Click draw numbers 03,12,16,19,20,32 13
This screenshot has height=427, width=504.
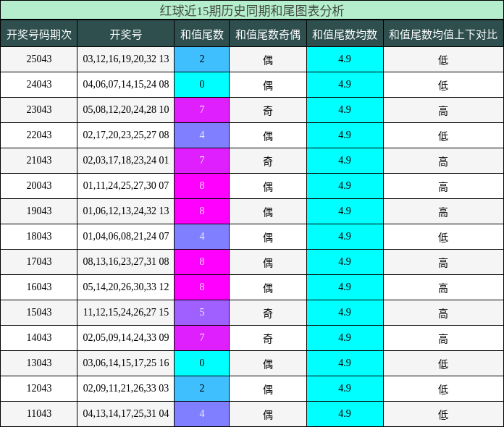tap(126, 59)
